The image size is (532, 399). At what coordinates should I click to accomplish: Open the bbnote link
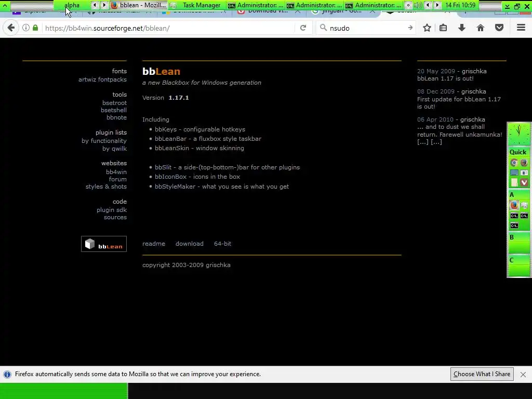[x=116, y=117]
